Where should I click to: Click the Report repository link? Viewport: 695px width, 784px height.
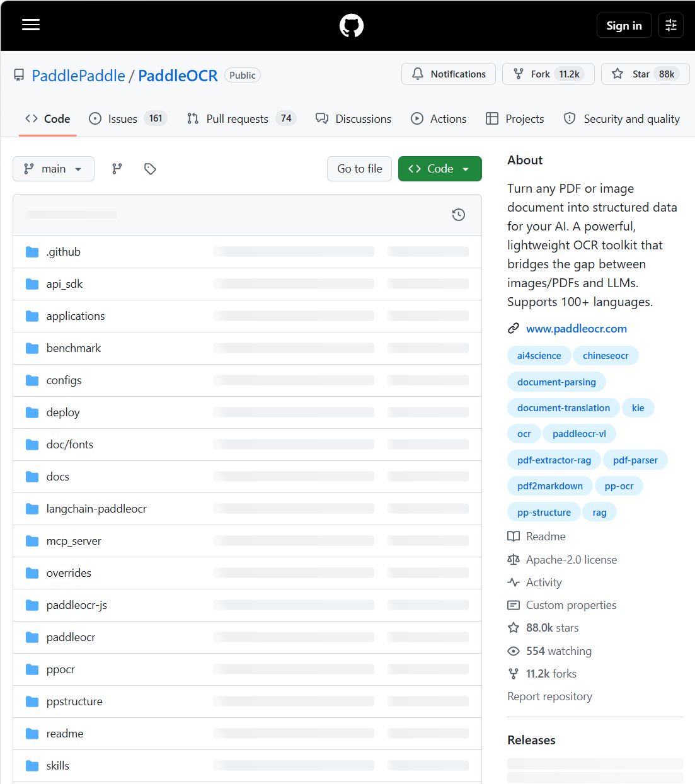[549, 696]
